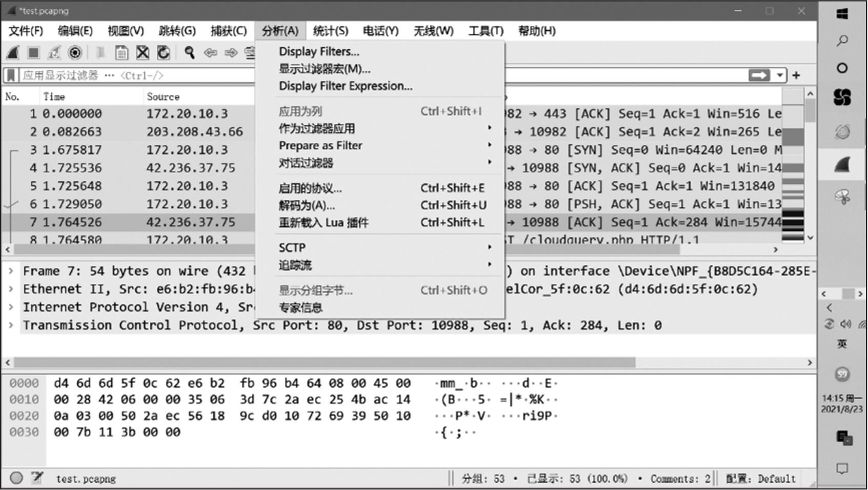Click in the display filter input field
This screenshot has height=490, width=868.
click(133, 75)
